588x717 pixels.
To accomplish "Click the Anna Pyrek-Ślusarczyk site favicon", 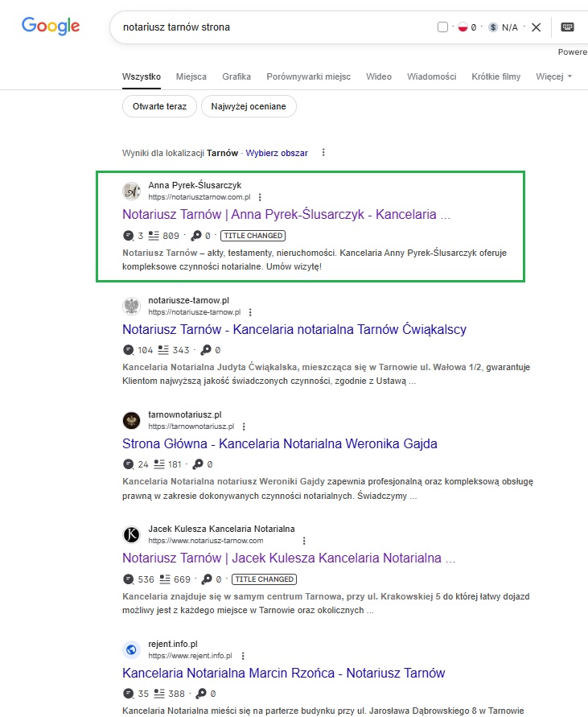I will [131, 191].
